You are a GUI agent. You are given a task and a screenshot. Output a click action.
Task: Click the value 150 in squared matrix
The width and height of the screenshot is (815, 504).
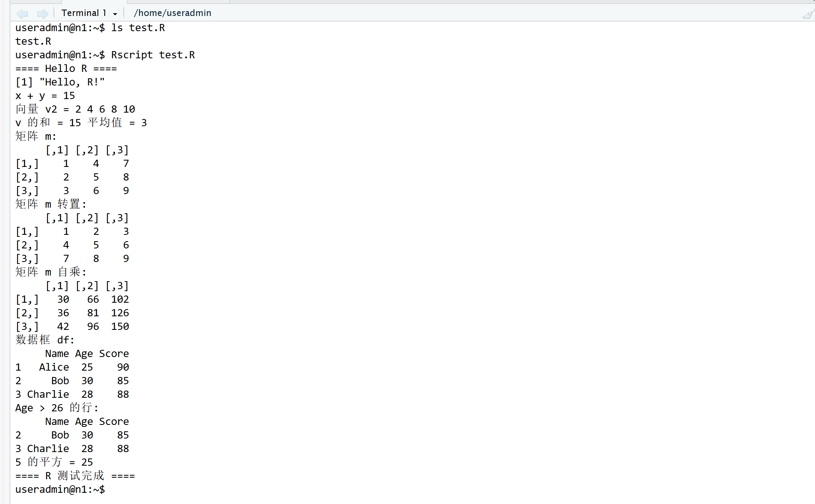pyautogui.click(x=120, y=326)
